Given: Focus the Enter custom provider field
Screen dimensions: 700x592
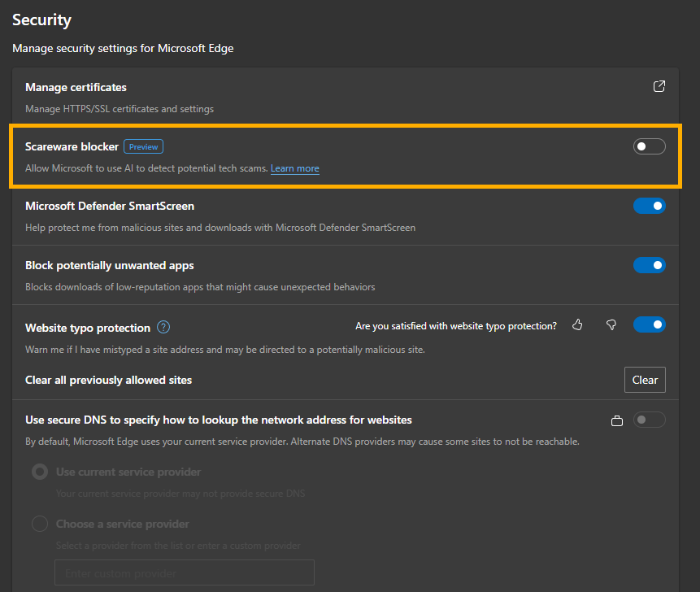Looking at the screenshot, I should point(185,572).
